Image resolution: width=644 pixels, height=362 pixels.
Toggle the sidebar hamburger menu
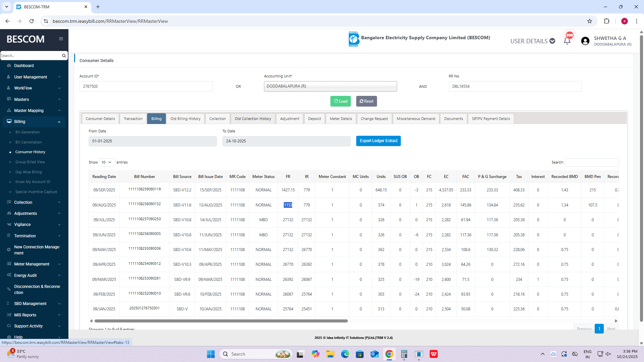(x=61, y=39)
